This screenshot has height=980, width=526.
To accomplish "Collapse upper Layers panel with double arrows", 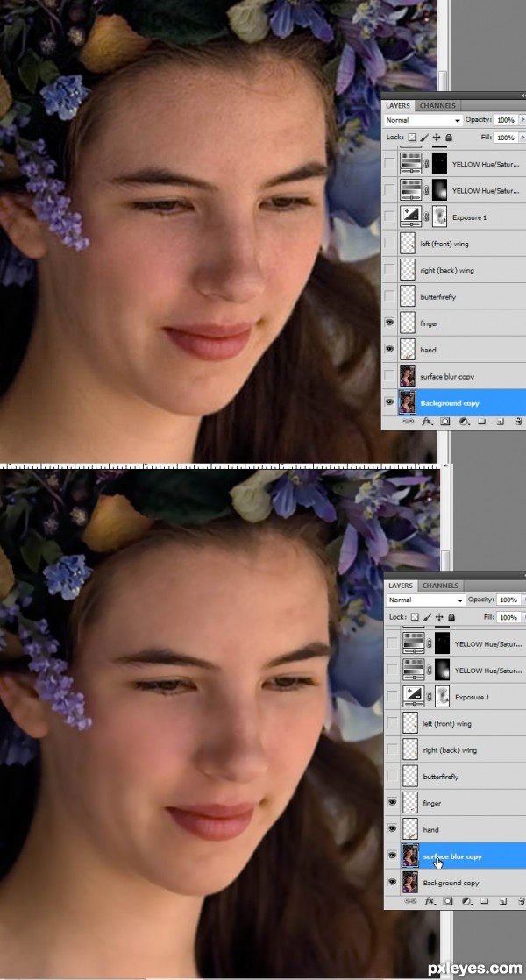I will coord(522,96).
